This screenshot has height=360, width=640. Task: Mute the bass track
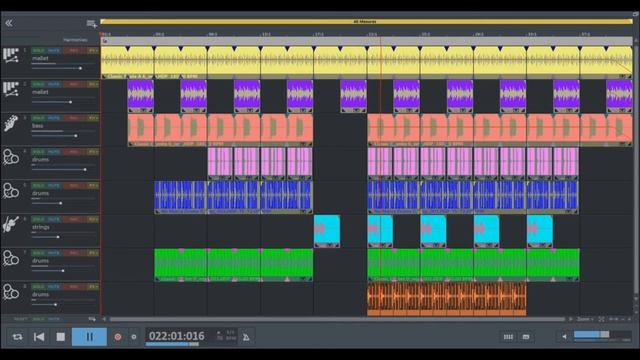tap(53, 118)
